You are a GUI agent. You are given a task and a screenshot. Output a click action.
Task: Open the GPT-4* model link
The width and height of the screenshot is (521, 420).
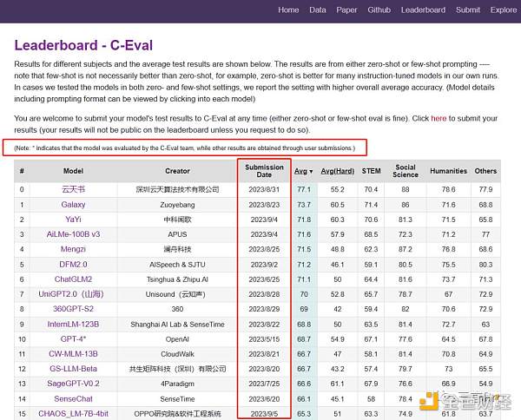tap(73, 339)
